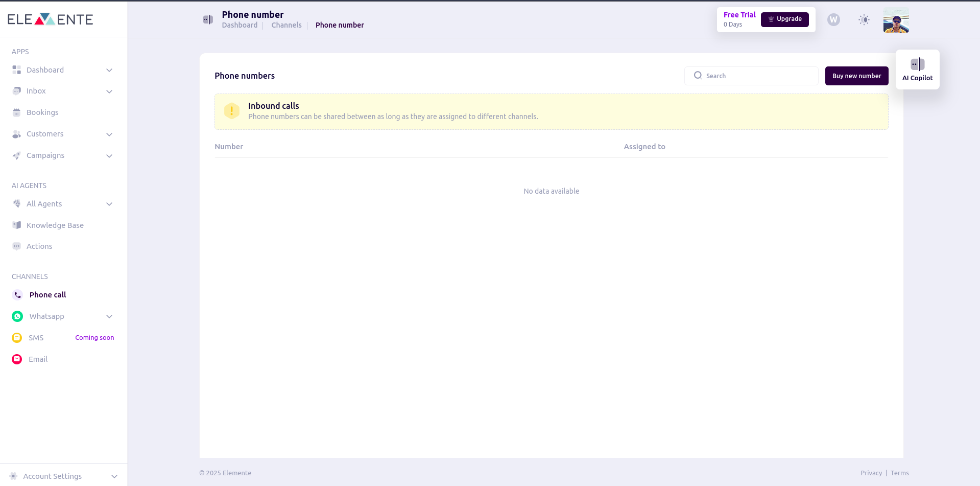The height and width of the screenshot is (486, 980).
Task: Click the Upgrade button
Action: (784, 19)
